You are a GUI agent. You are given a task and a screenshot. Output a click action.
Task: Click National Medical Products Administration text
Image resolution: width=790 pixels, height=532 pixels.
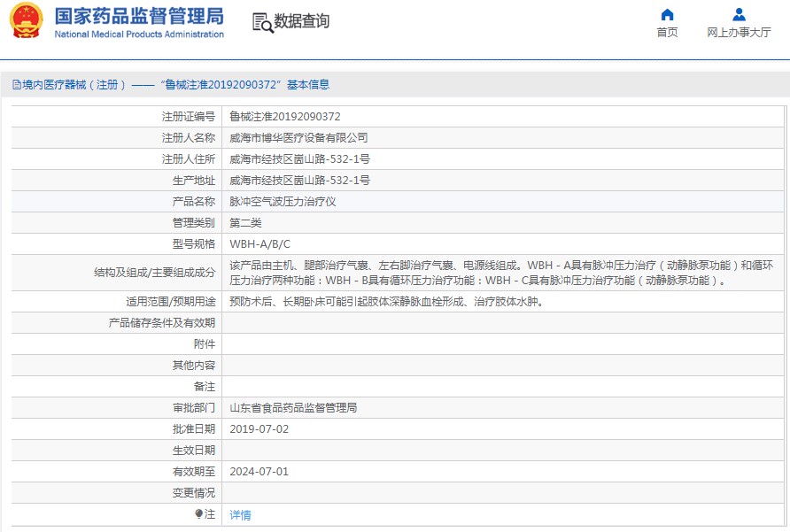[x=139, y=35]
